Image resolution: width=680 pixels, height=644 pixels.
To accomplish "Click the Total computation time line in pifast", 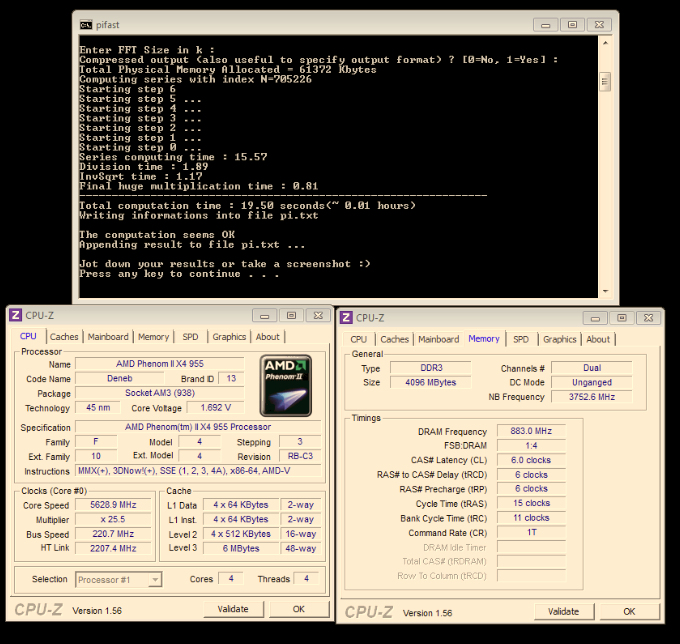I will [x=247, y=206].
